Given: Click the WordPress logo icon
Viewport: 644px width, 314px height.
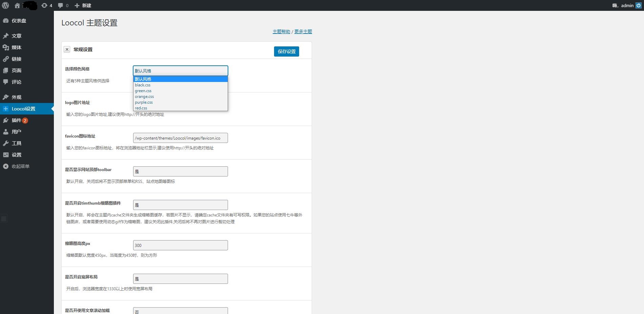Looking at the screenshot, I should [x=5, y=5].
